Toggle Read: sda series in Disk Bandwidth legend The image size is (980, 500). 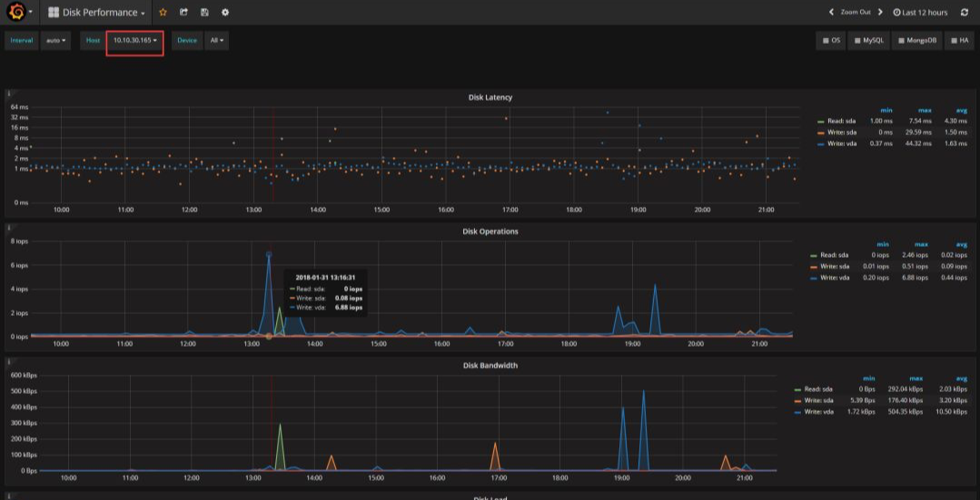[x=818, y=389]
